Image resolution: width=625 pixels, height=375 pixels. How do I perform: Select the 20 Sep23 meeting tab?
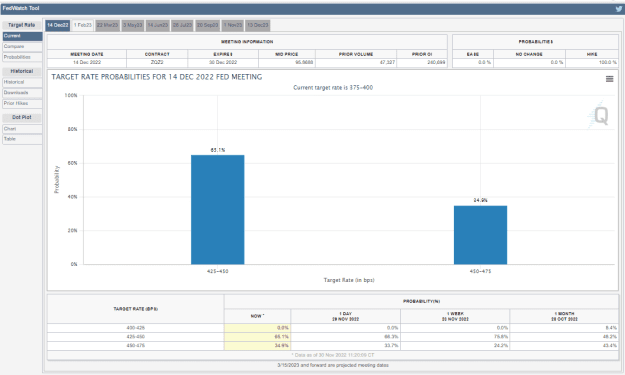click(207, 25)
